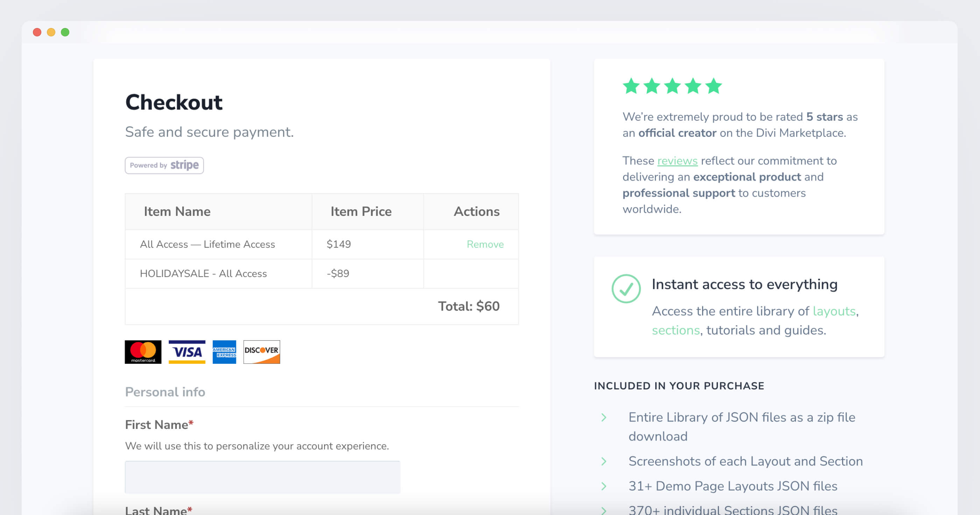Focus the First Name input field

262,477
